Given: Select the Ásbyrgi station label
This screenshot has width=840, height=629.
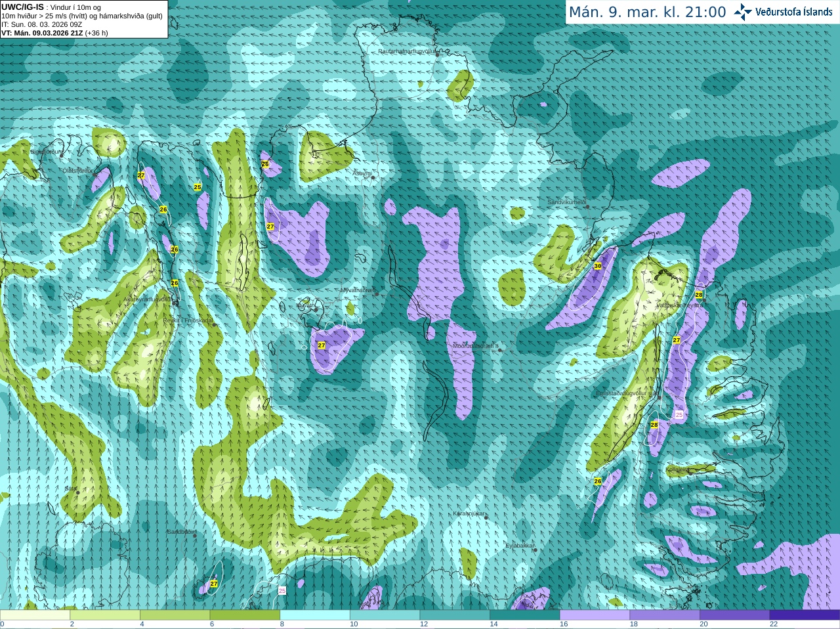Looking at the screenshot, I should tap(362, 173).
